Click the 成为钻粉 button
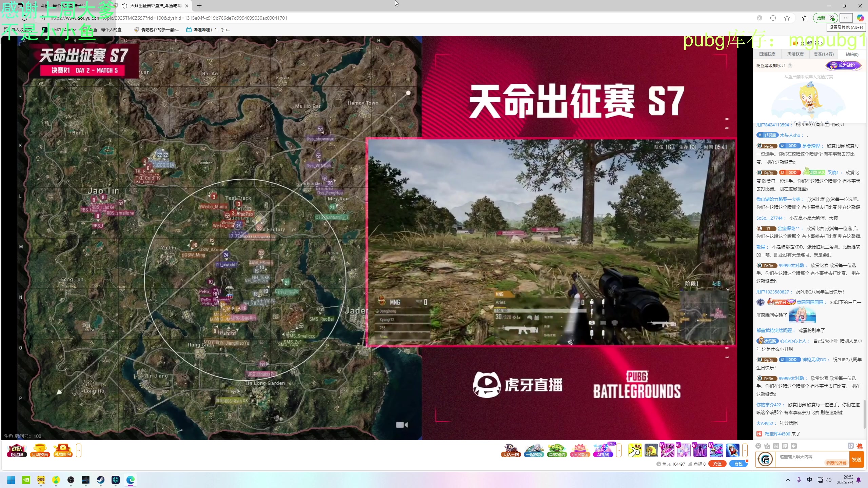The height and width of the screenshot is (488, 868). coord(843,65)
